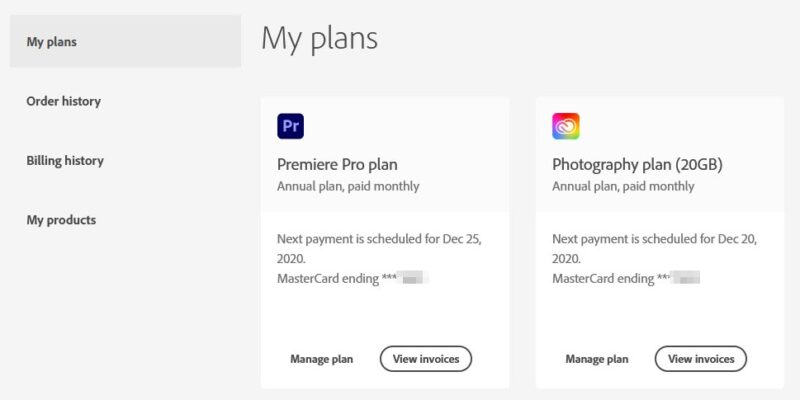Click the Dec 25, 2020 payment text
This screenshot has width=800, height=400.
[x=380, y=248]
